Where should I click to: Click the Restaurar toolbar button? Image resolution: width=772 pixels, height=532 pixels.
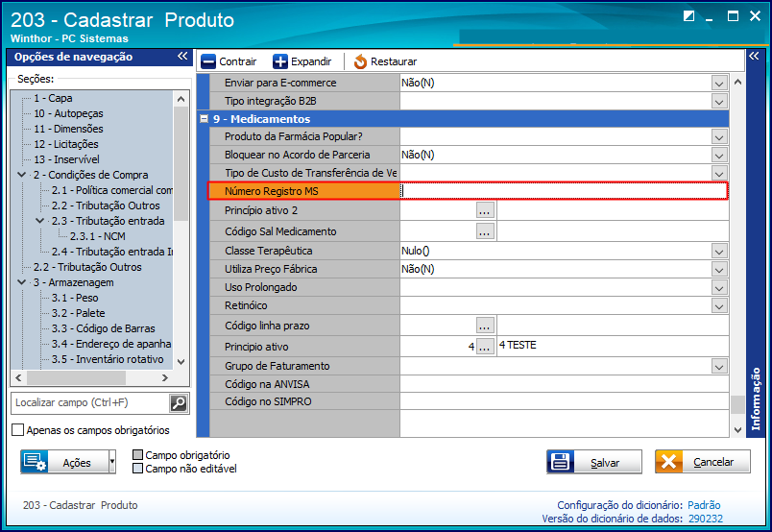click(385, 61)
